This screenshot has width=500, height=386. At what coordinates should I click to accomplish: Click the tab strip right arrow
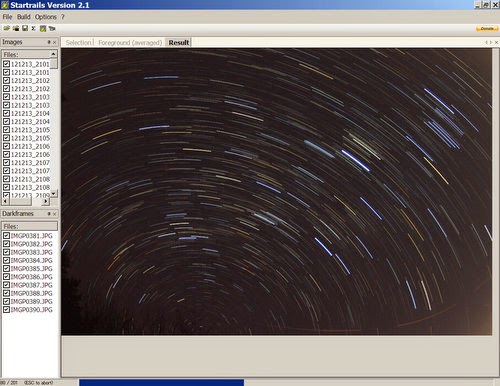pos(491,42)
